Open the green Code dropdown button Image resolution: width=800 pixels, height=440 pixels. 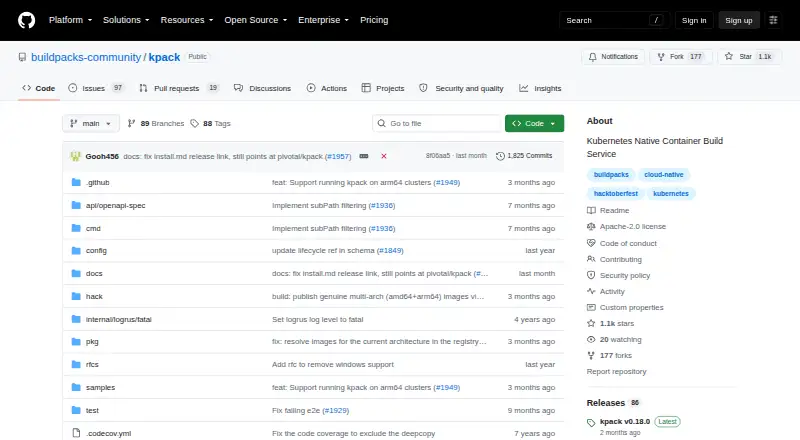point(534,124)
